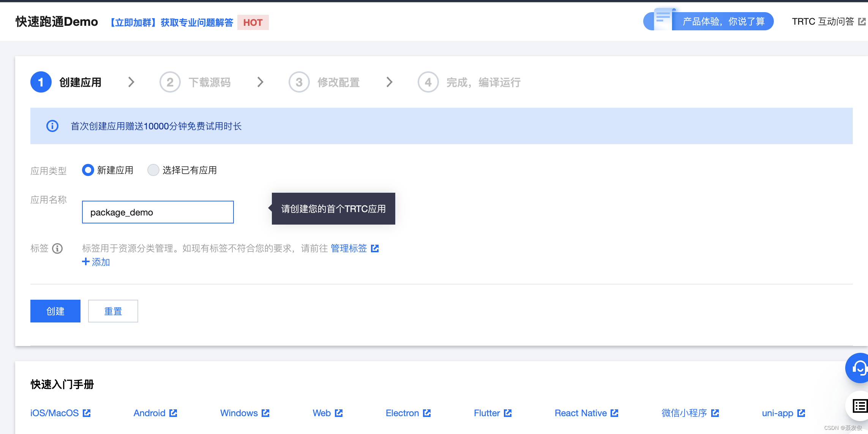Select the 选择已有应用 radio button

[153, 170]
